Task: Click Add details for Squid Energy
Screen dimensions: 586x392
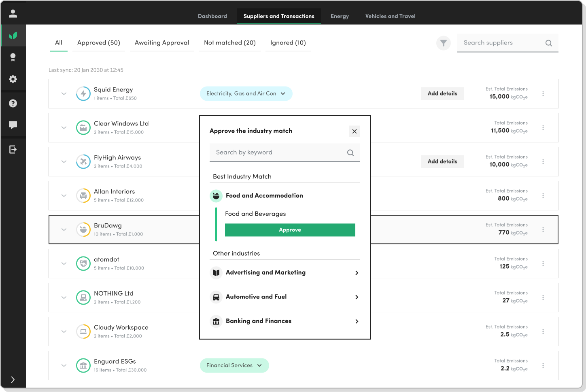Action: click(443, 93)
